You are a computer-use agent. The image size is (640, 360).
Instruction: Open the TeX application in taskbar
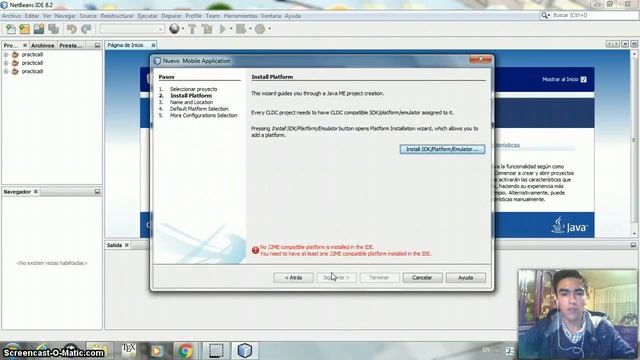point(129,350)
